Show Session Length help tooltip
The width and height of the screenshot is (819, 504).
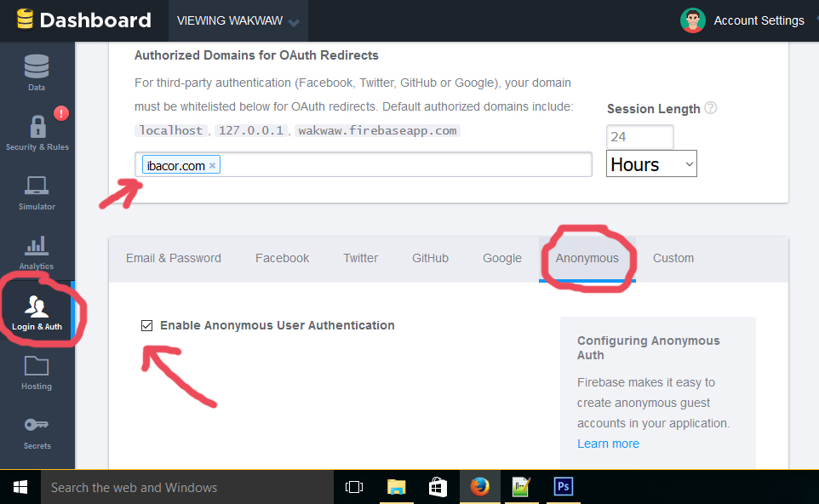710,107
